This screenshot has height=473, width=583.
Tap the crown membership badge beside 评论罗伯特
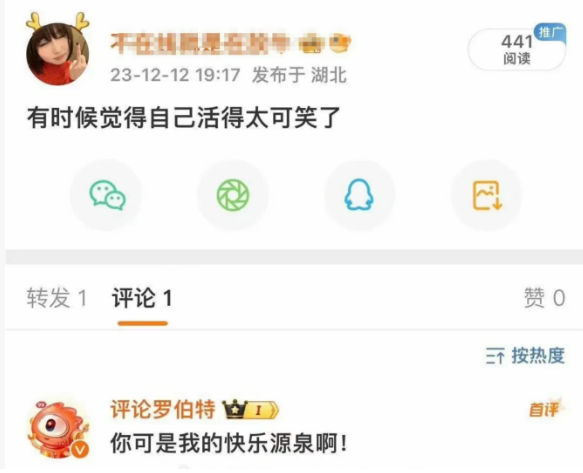[250, 410]
